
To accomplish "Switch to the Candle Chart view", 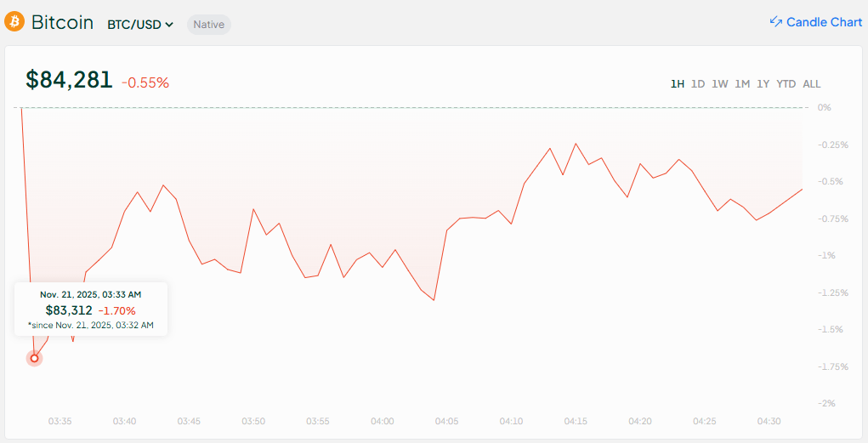I will tap(823, 22).
